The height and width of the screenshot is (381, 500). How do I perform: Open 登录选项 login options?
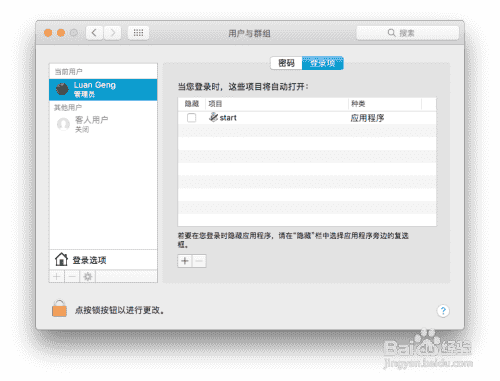point(103,260)
